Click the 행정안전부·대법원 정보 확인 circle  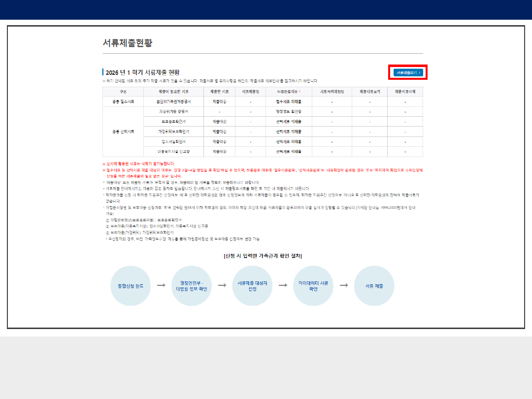(192, 286)
